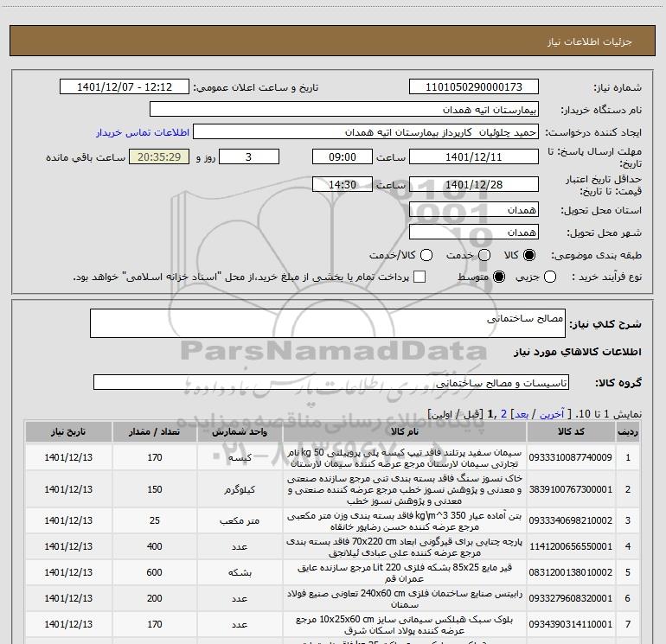Click the quantity 600 cell
Image resolution: width=666 pixels, height=644 pixels.
pyautogui.click(x=155, y=572)
